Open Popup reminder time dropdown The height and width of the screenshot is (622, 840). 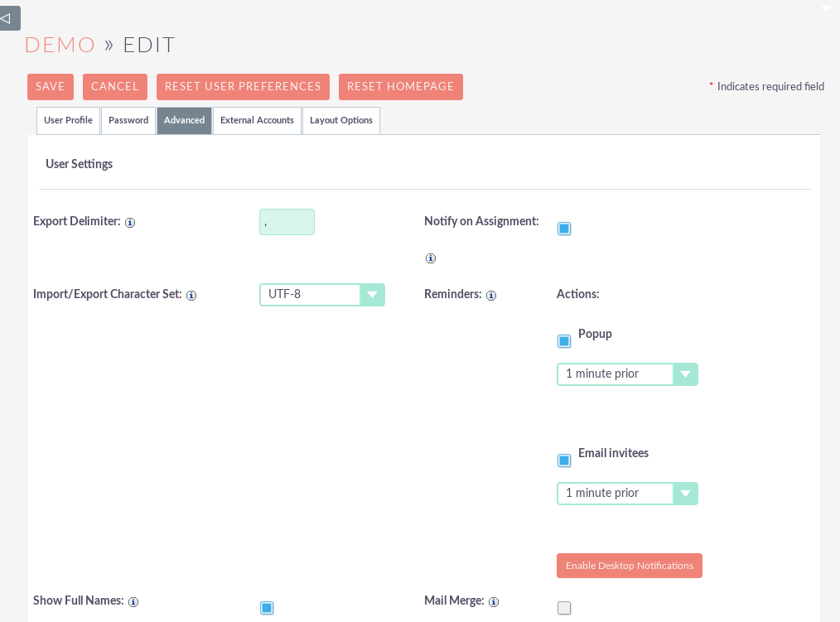627,374
